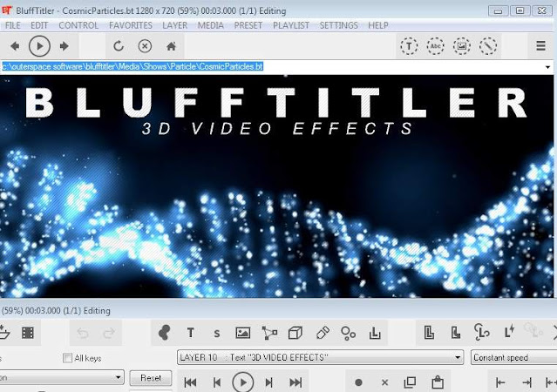This screenshot has height=392, width=557.
Task: Go forward with the right arrow button
Action: tap(65, 46)
